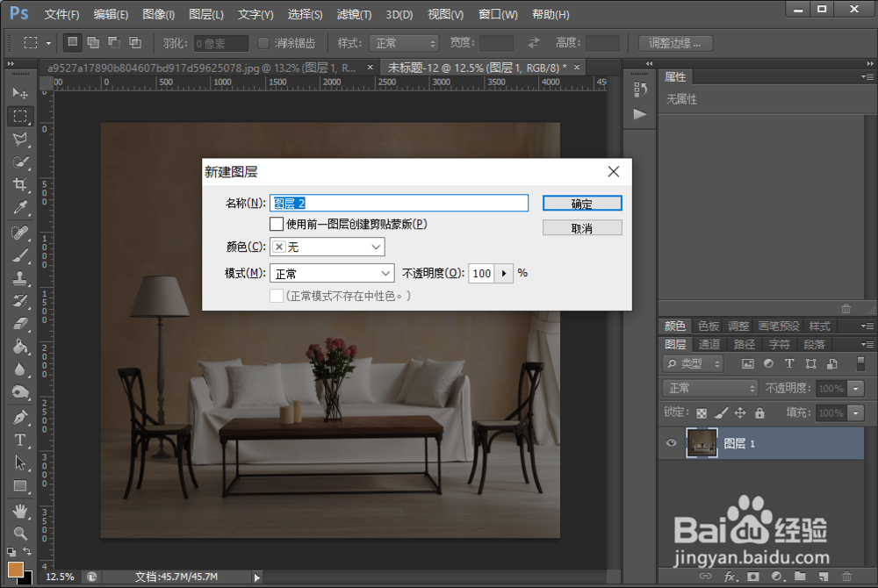Image resolution: width=878 pixels, height=588 pixels.
Task: Toggle lock all padlock icon
Action: click(x=759, y=412)
